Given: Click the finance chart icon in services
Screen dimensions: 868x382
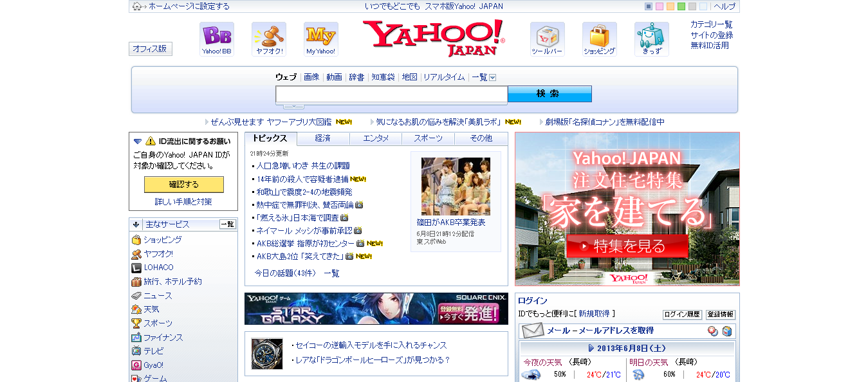Looking at the screenshot, I should pos(136,338).
